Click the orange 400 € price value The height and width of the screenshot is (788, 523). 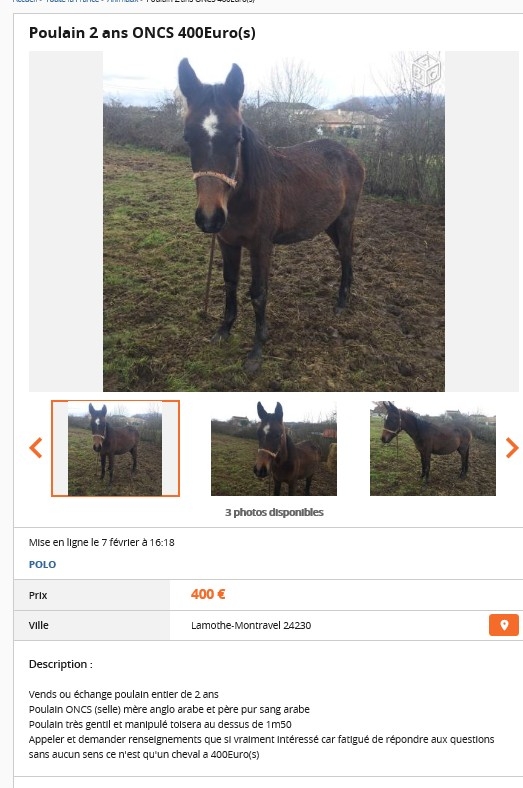208,595
